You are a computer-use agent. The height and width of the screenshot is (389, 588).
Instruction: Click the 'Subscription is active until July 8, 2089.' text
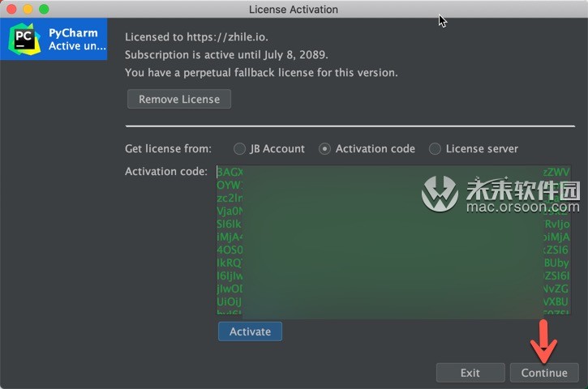(x=226, y=55)
